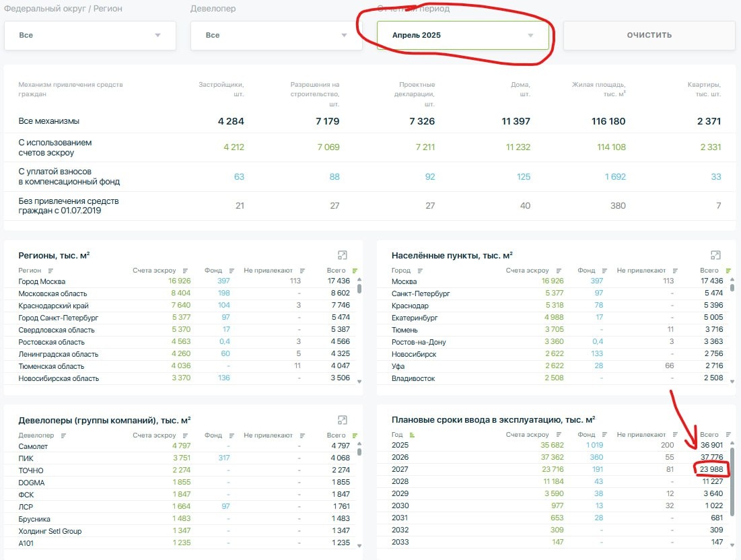The image size is (741, 560).
Task: Click total value 116 180 жилая площадь
Action: 608,121
